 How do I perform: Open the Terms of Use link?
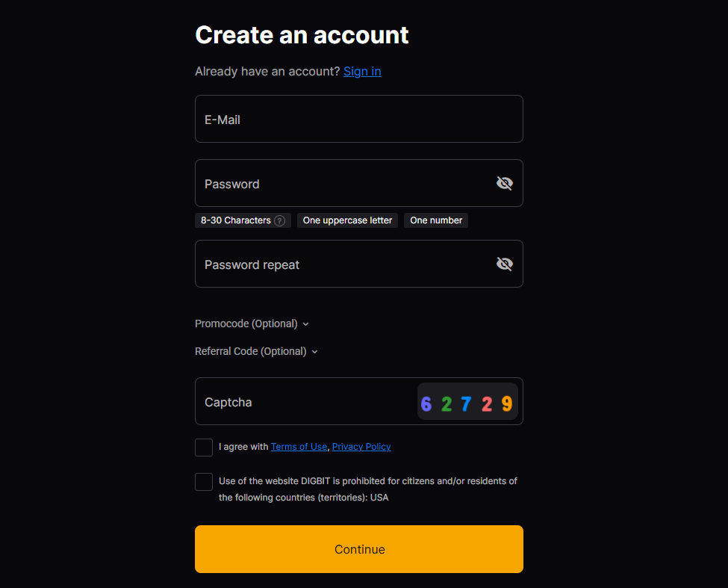click(x=299, y=447)
